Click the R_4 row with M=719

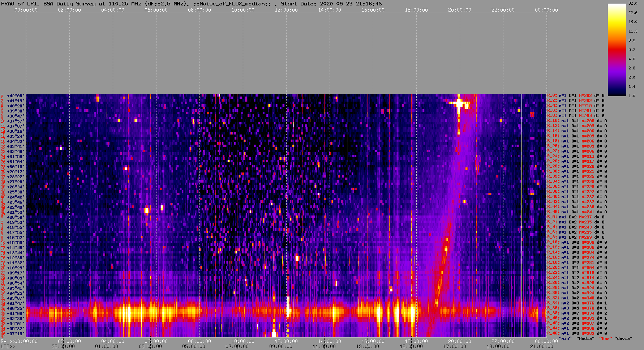[576, 106]
